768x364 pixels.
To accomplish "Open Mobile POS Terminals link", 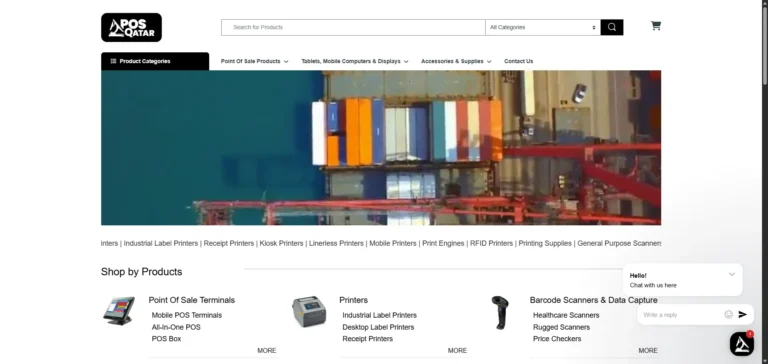I will [187, 315].
